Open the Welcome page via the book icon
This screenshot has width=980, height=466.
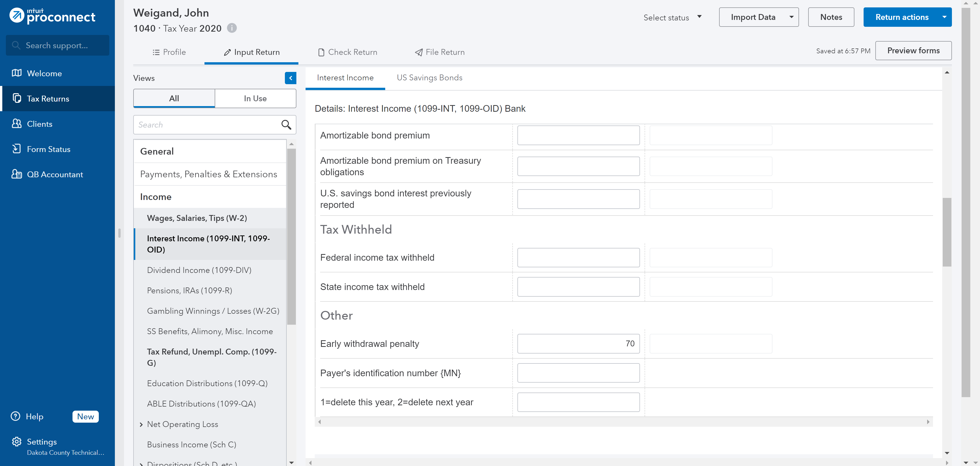point(16,73)
